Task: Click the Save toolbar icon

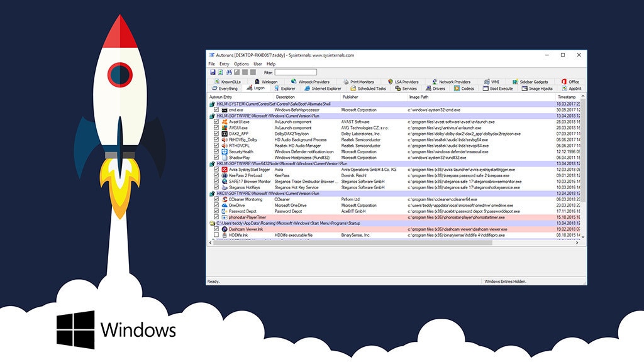Action: pos(212,72)
